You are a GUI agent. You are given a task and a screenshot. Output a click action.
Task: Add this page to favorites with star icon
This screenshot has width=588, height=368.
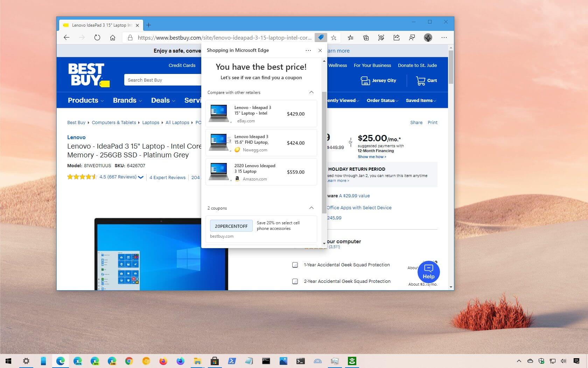[334, 38]
